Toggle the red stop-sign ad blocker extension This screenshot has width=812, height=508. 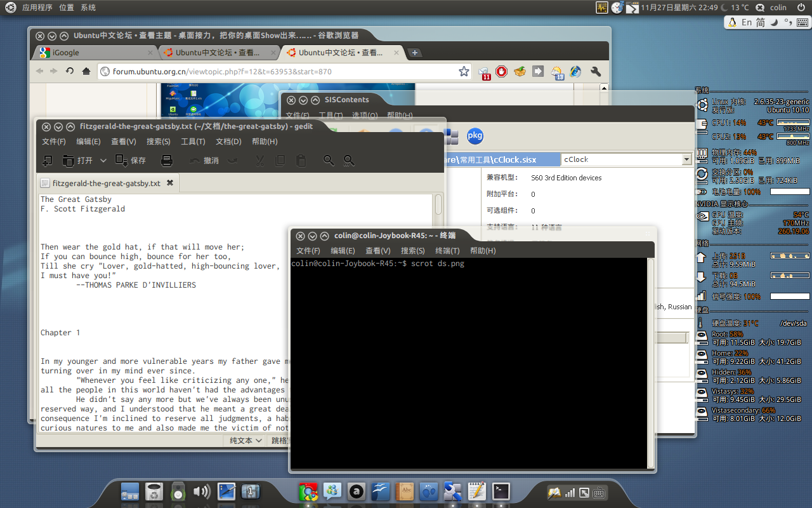[502, 71]
